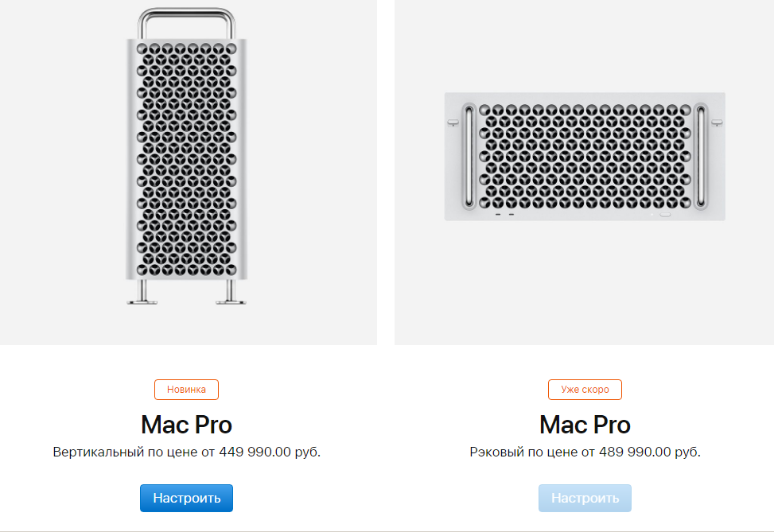Click the left rack latch on the Mac Pro
The width and height of the screenshot is (774, 532).
453,122
